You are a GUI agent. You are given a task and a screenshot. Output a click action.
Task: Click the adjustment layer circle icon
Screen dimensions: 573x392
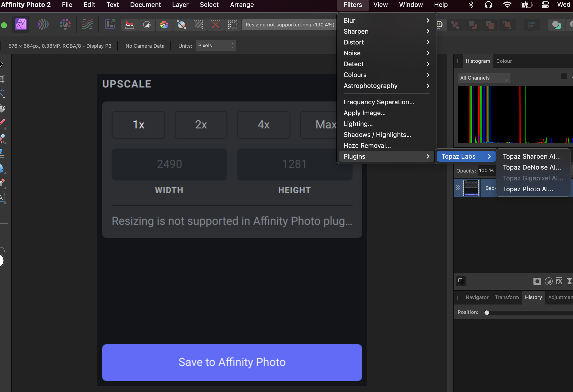pyautogui.click(x=549, y=281)
